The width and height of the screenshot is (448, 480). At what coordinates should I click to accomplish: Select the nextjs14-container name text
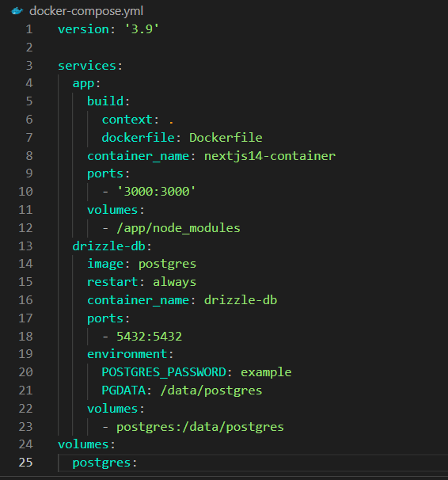(x=270, y=156)
